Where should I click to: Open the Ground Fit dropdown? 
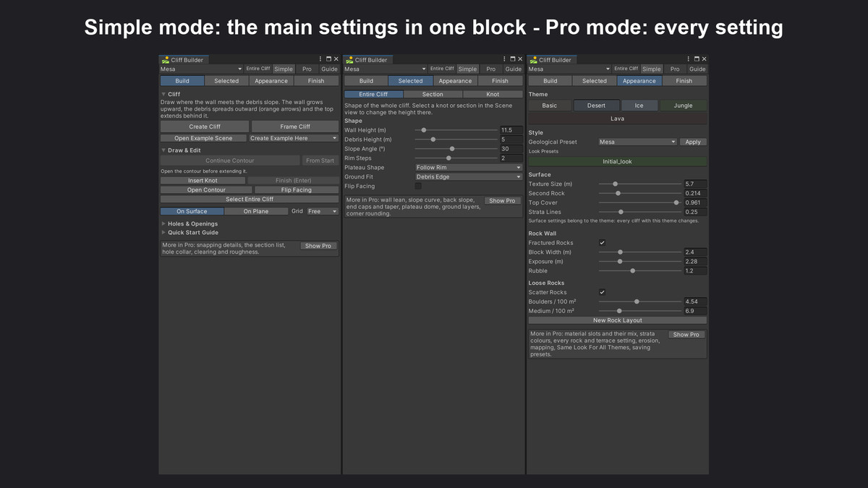coord(468,176)
